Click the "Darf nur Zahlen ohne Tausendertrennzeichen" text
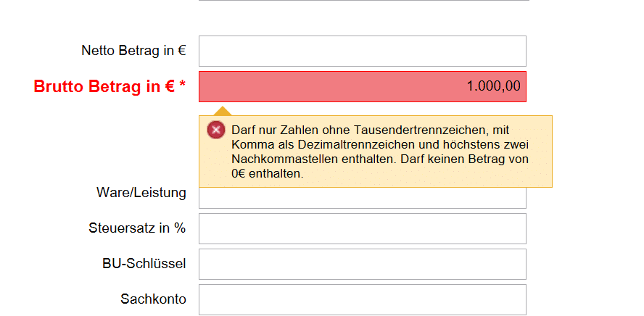This screenshot has height=316, width=644. click(360, 130)
